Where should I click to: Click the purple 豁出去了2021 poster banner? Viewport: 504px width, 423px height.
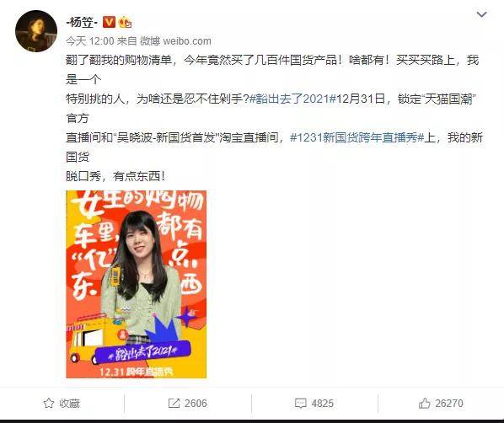pos(144,351)
